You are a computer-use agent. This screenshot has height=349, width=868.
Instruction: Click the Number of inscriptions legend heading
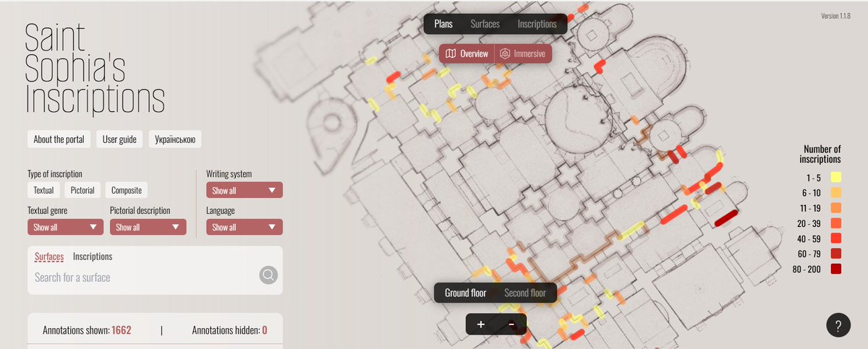[820, 154]
